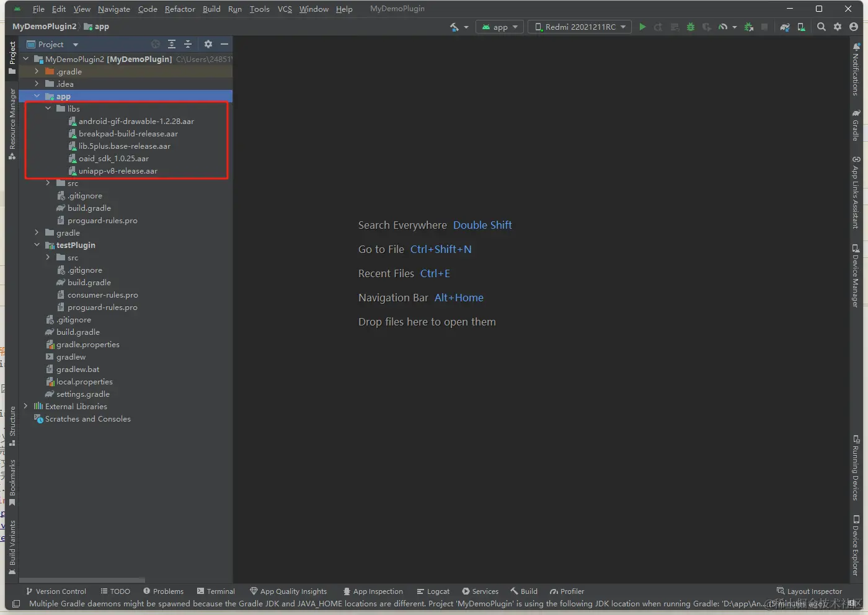
Task: Run the app with the green play icon
Action: pos(642,27)
